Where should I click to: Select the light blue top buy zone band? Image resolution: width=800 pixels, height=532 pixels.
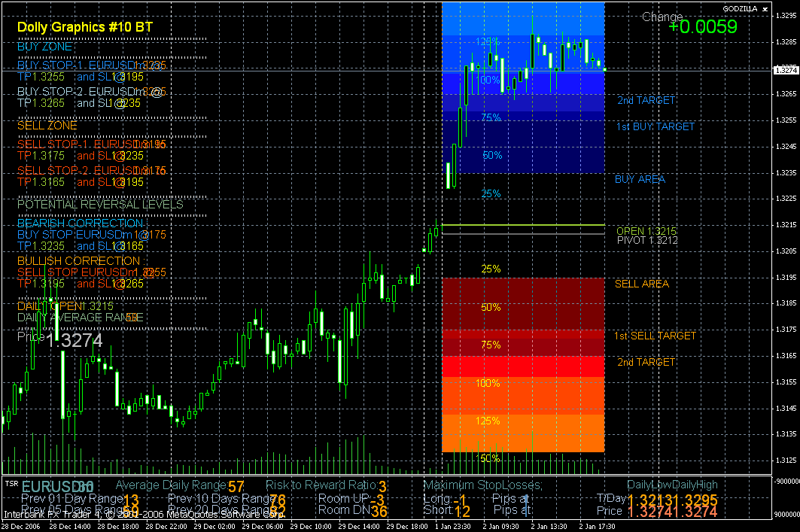tap(523, 18)
